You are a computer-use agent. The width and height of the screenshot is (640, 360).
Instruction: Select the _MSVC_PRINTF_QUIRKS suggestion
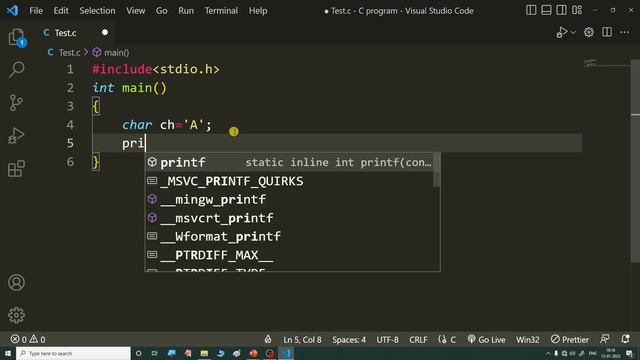(x=289, y=181)
